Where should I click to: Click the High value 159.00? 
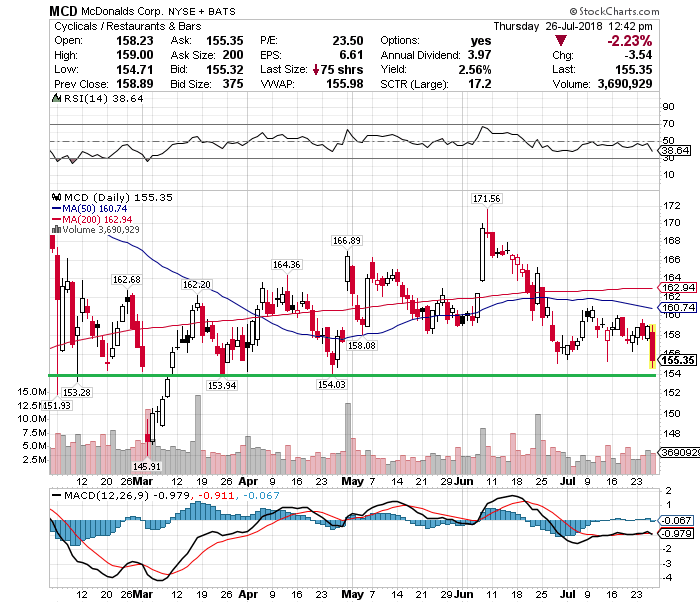click(x=135, y=55)
